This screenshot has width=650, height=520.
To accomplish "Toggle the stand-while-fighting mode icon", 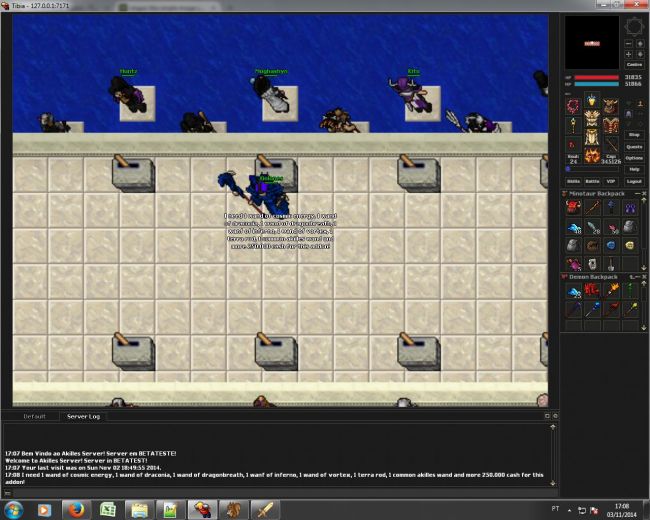I will coord(640,103).
